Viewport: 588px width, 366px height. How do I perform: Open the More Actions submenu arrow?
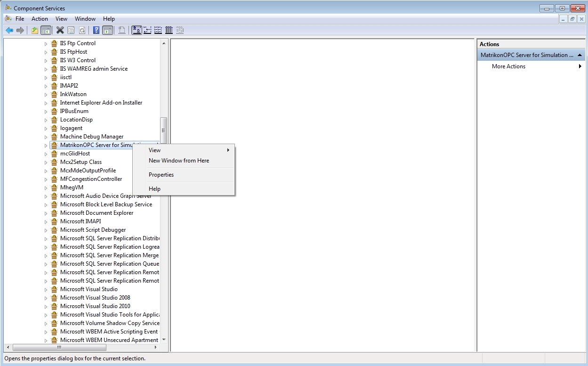580,66
